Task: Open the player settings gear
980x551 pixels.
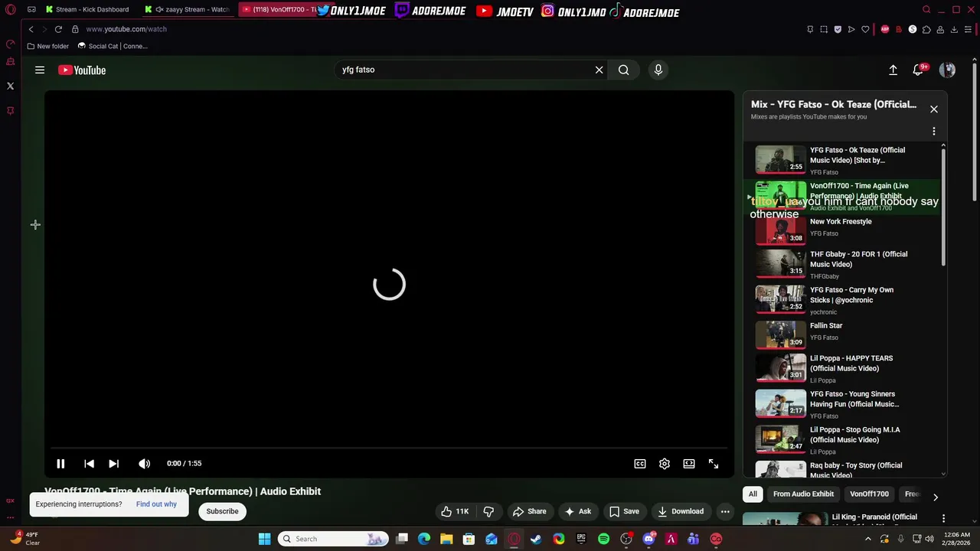Action: pyautogui.click(x=665, y=463)
